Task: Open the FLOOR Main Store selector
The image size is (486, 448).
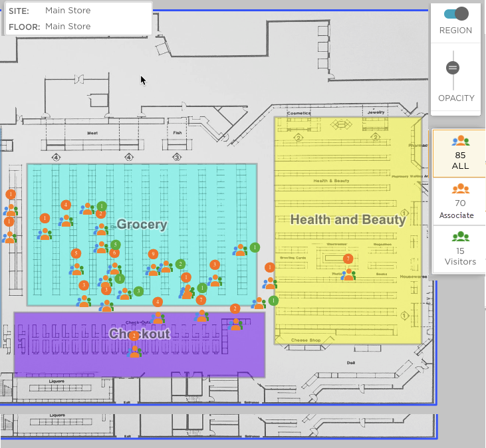Action: (68, 27)
